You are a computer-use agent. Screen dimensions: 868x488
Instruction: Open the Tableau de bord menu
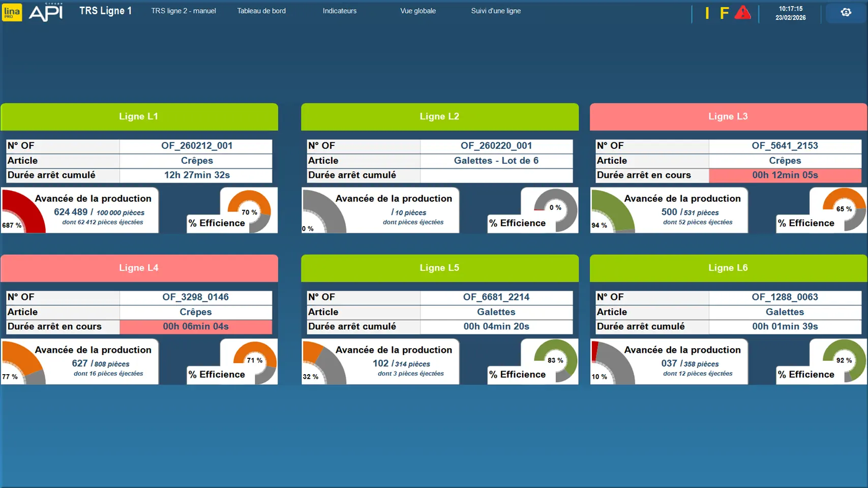tap(261, 11)
